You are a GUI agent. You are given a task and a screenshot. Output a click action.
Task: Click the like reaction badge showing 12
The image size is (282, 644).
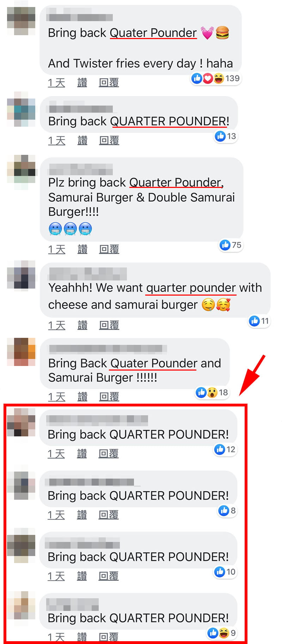(225, 449)
